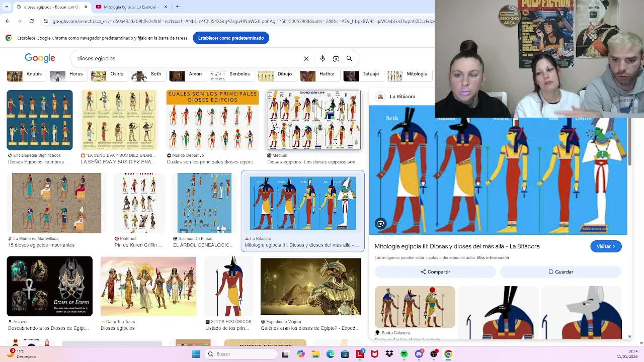Click Establecer como predeterminado button
Viewport: 644px width, 362px height.
click(231, 38)
